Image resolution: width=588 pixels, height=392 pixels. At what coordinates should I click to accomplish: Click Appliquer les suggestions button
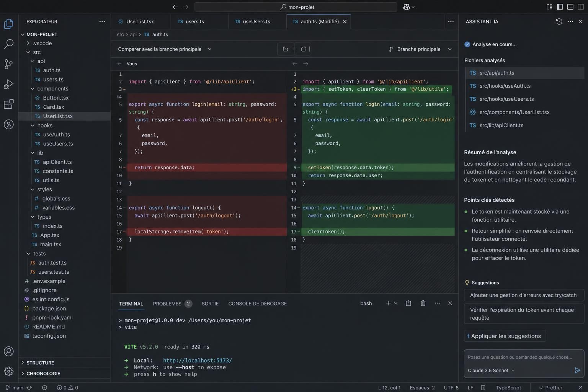click(505, 336)
